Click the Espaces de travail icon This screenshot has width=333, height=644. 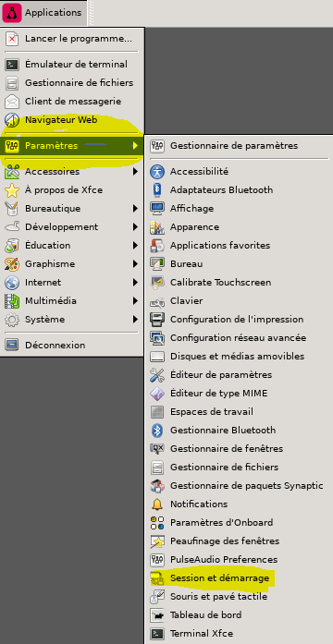pos(157,411)
